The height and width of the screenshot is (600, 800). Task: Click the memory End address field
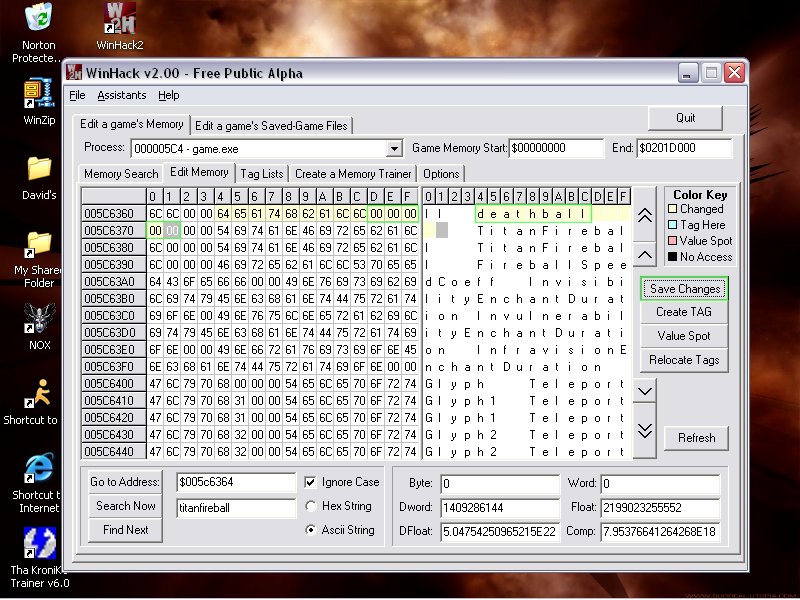point(684,148)
